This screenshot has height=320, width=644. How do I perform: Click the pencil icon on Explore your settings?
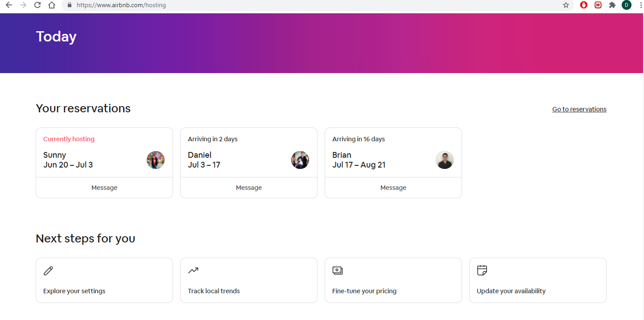(x=48, y=271)
